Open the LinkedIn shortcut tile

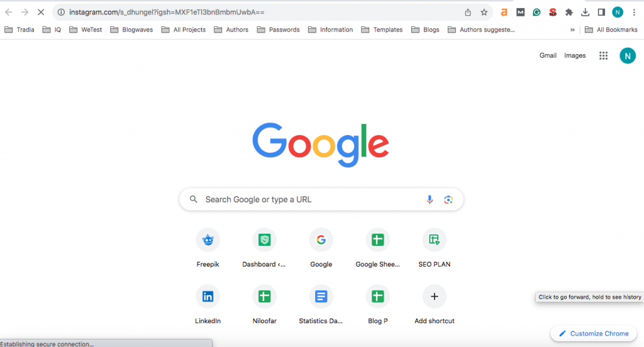coord(208,304)
